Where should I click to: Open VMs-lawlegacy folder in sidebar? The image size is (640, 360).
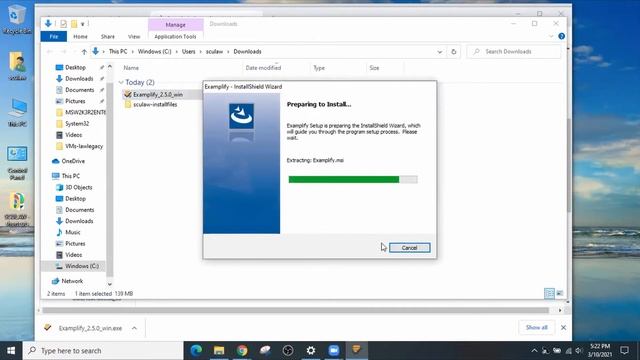click(84, 146)
